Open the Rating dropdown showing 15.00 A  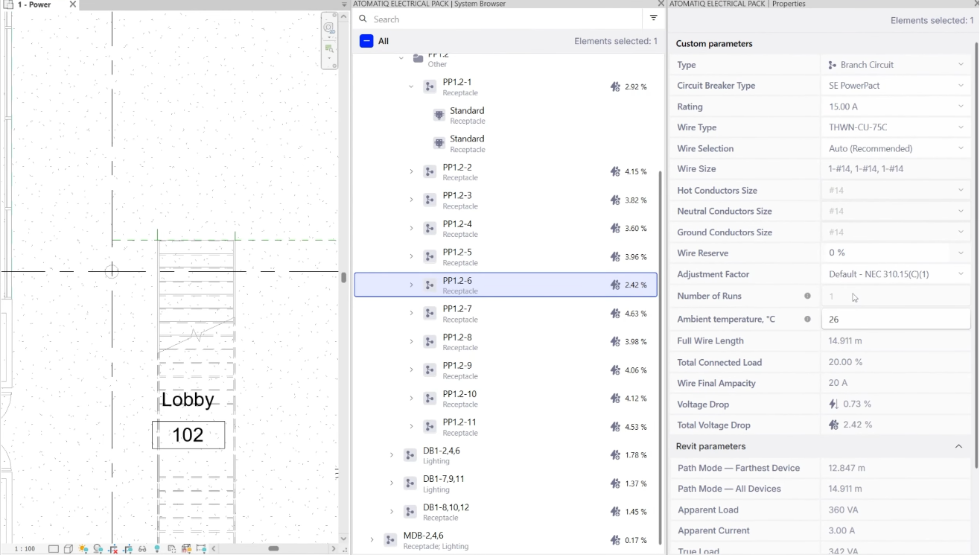(895, 107)
